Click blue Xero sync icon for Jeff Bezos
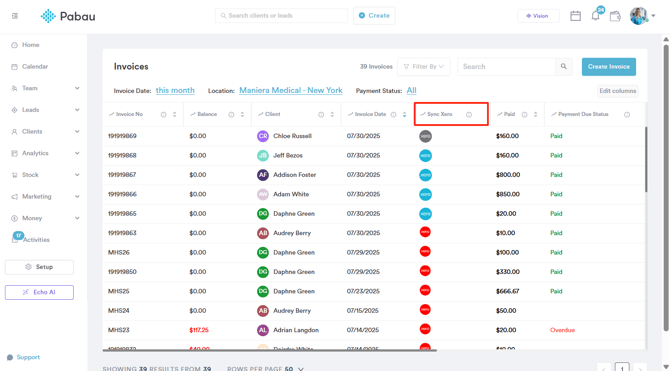The height and width of the screenshot is (371, 670). [425, 156]
